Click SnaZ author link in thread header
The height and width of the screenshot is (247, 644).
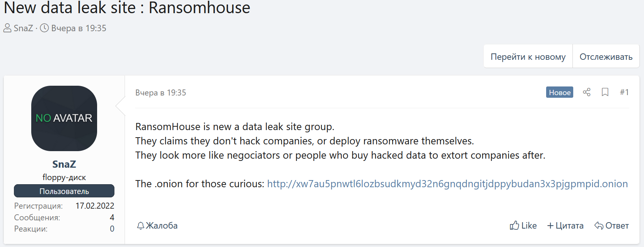pos(23,28)
